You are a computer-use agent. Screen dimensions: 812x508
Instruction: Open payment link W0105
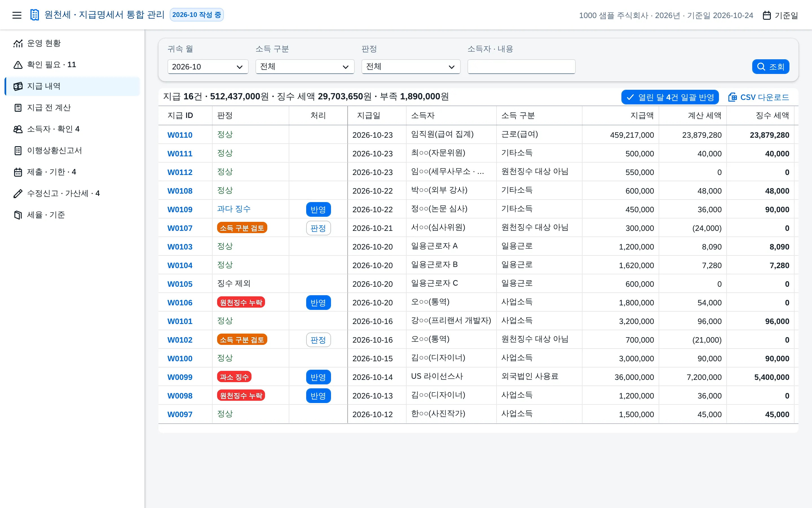pos(180,284)
